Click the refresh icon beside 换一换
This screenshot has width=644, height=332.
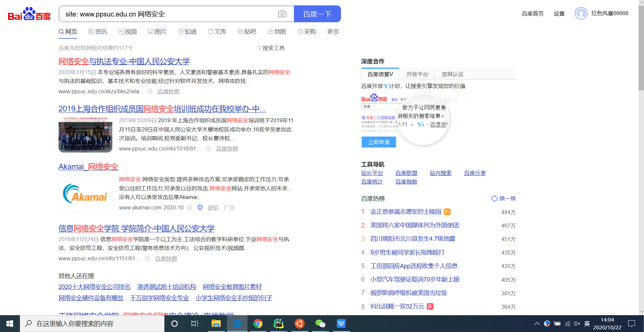[494, 198]
